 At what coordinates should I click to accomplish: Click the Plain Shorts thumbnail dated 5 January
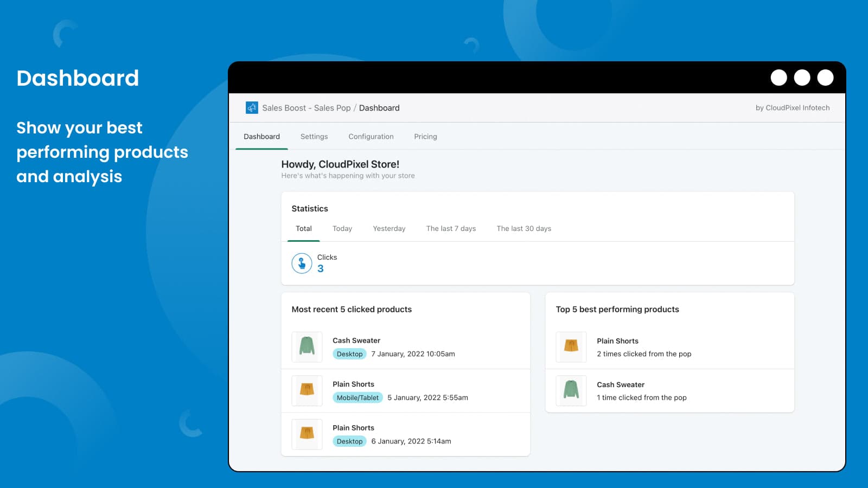[x=307, y=390]
